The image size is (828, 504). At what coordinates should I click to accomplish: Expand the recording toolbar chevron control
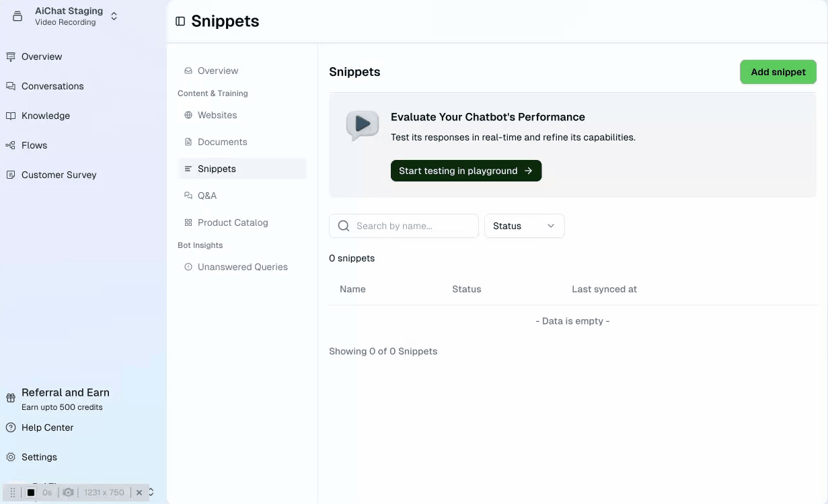pos(151,492)
